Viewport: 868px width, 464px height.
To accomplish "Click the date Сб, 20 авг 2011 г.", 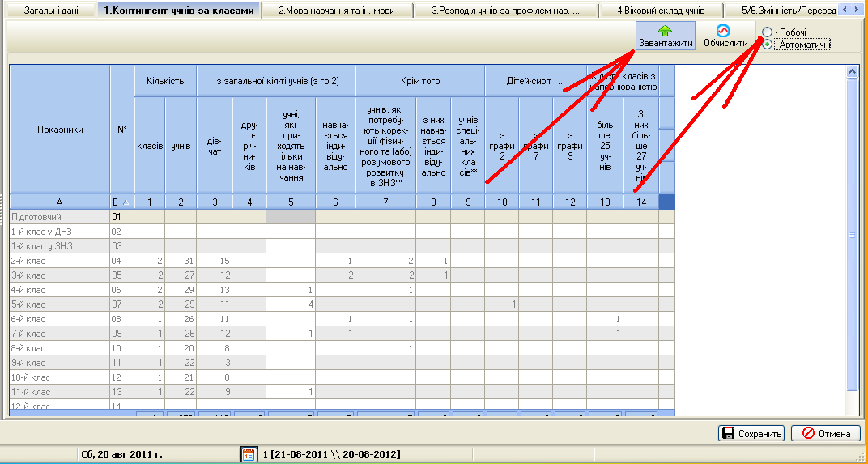I will pyautogui.click(x=121, y=454).
